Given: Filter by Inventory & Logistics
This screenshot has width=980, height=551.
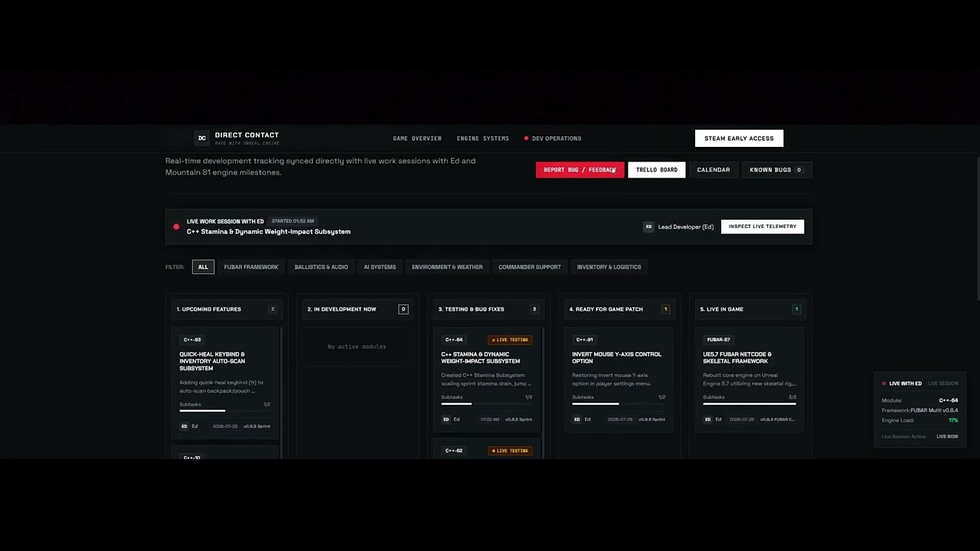Looking at the screenshot, I should coord(609,267).
